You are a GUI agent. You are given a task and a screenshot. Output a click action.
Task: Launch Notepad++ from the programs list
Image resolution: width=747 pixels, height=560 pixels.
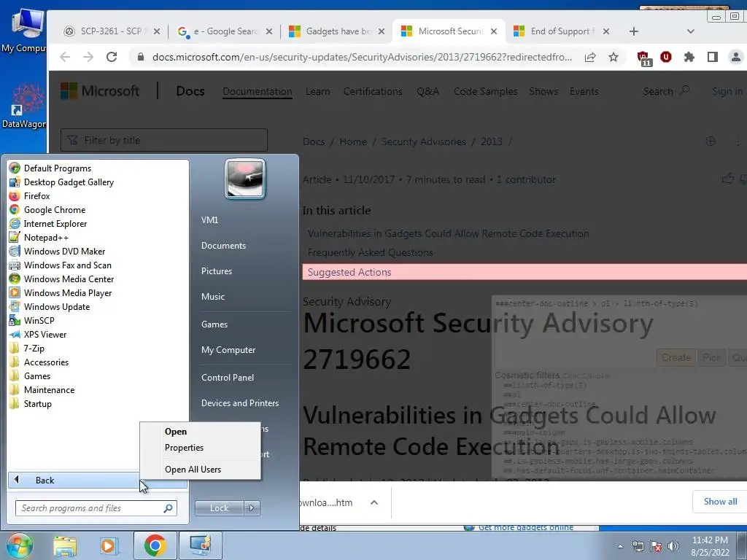click(x=46, y=237)
